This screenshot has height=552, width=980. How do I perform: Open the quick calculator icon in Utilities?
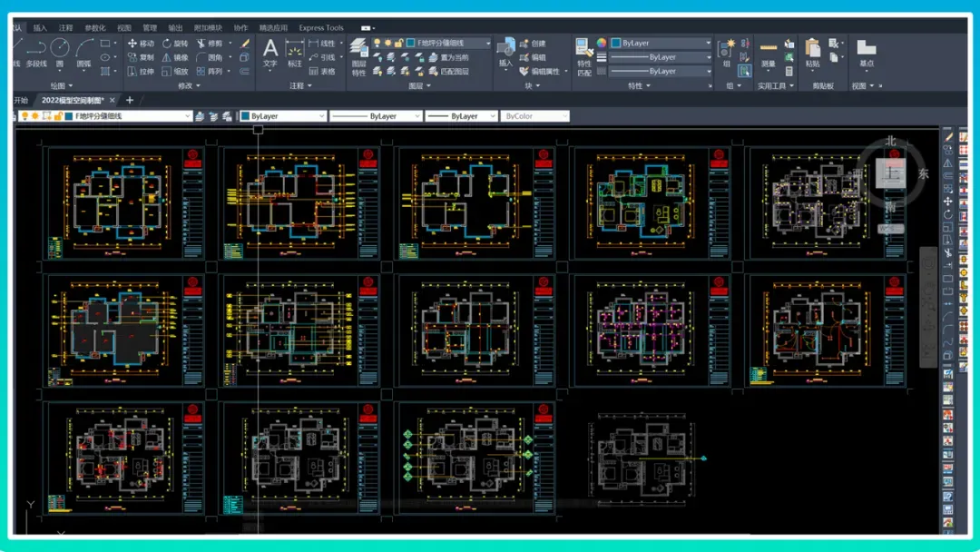pos(789,71)
